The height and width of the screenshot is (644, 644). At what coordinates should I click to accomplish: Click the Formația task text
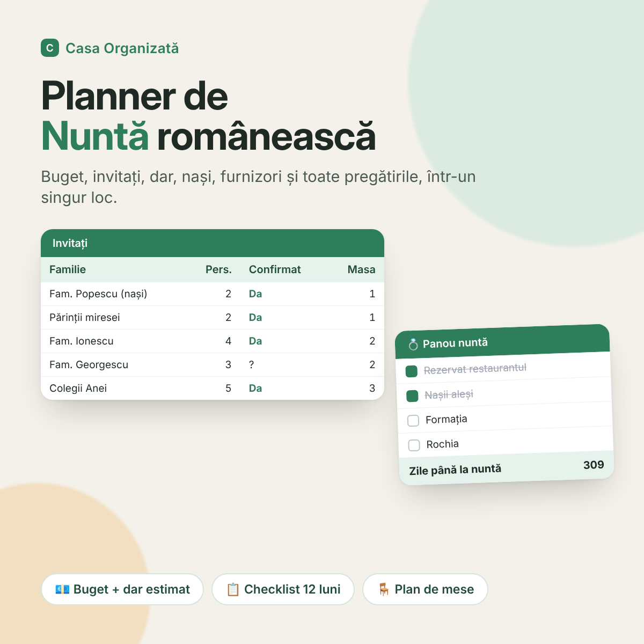(x=447, y=419)
